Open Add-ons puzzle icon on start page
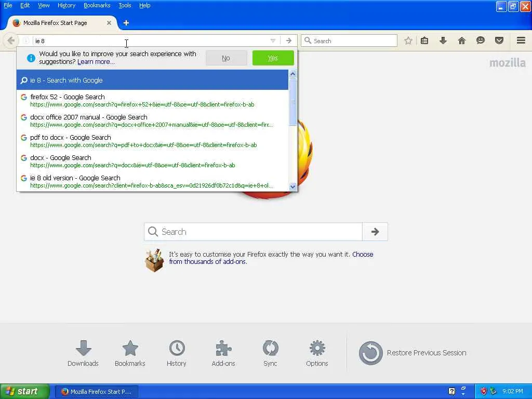 (x=223, y=353)
